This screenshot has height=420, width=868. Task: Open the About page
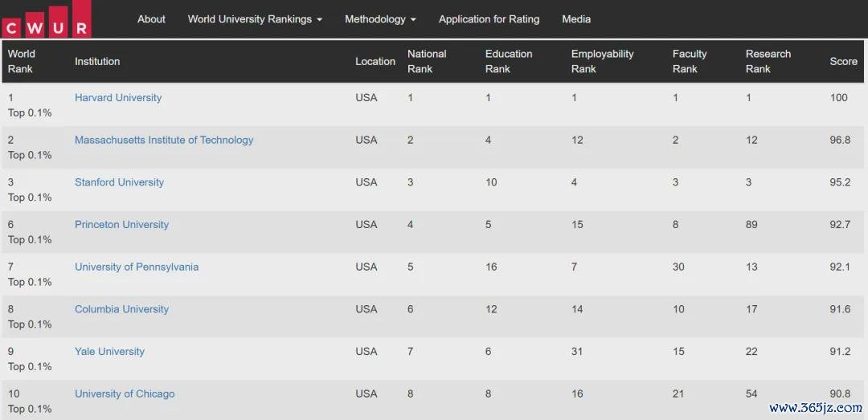click(x=151, y=18)
